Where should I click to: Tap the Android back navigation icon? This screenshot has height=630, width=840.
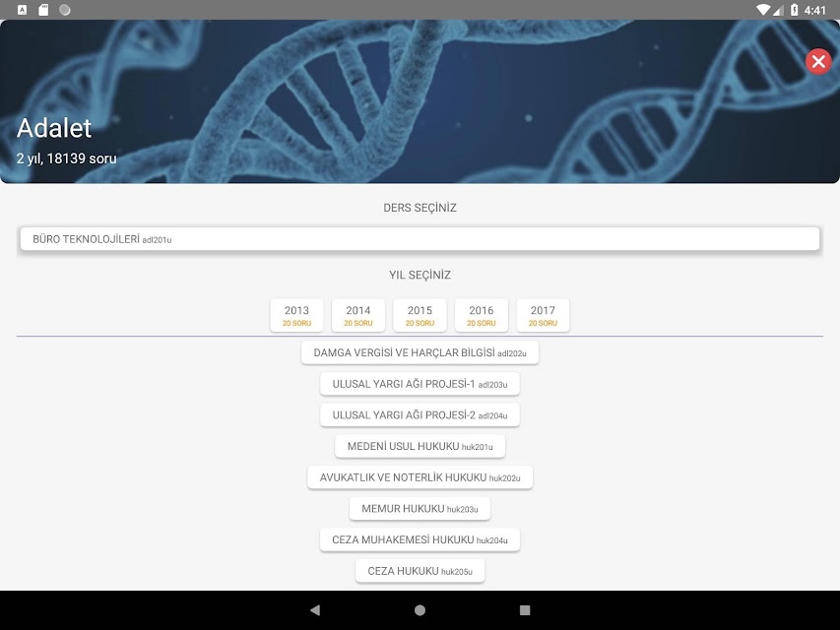(315, 609)
